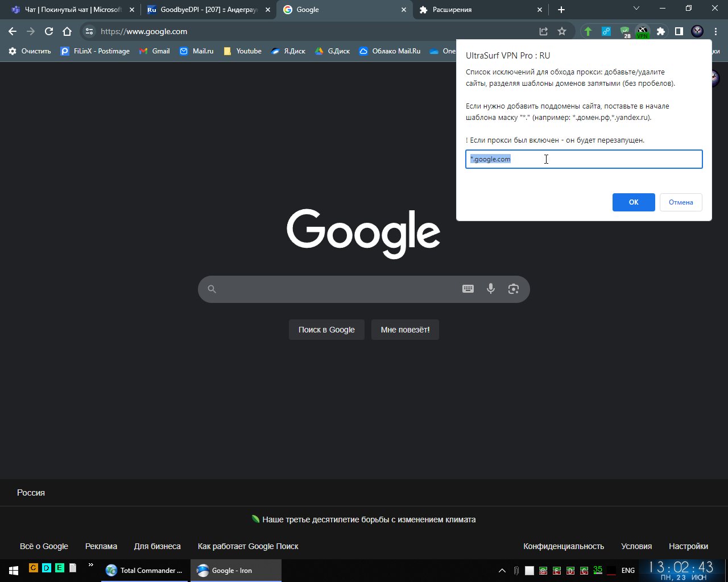Open the user profile avatar
The height and width of the screenshot is (582, 728).
click(697, 31)
